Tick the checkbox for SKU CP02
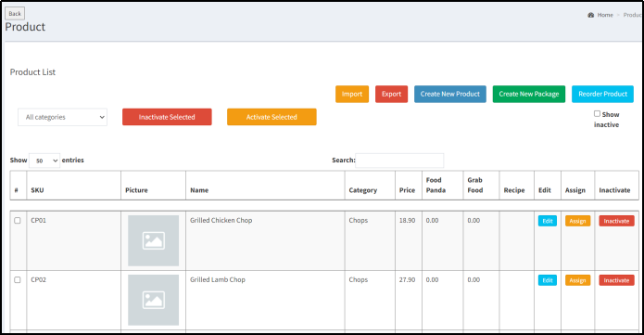644x335 pixels. (x=18, y=280)
